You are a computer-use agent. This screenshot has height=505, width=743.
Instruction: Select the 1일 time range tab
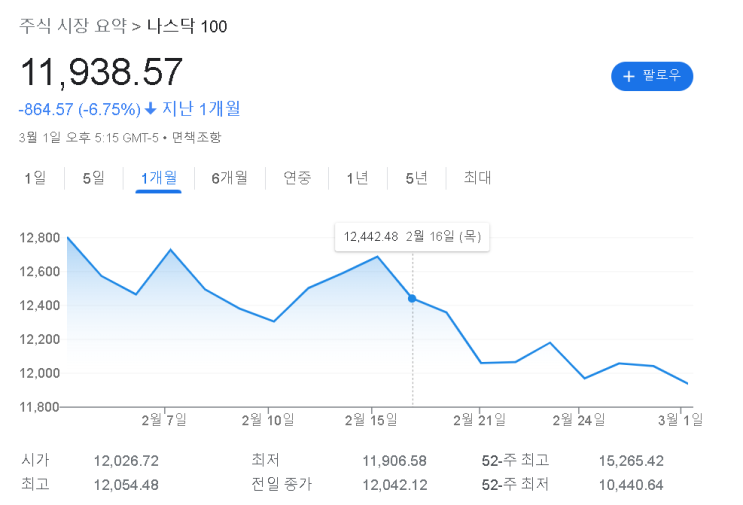point(35,178)
